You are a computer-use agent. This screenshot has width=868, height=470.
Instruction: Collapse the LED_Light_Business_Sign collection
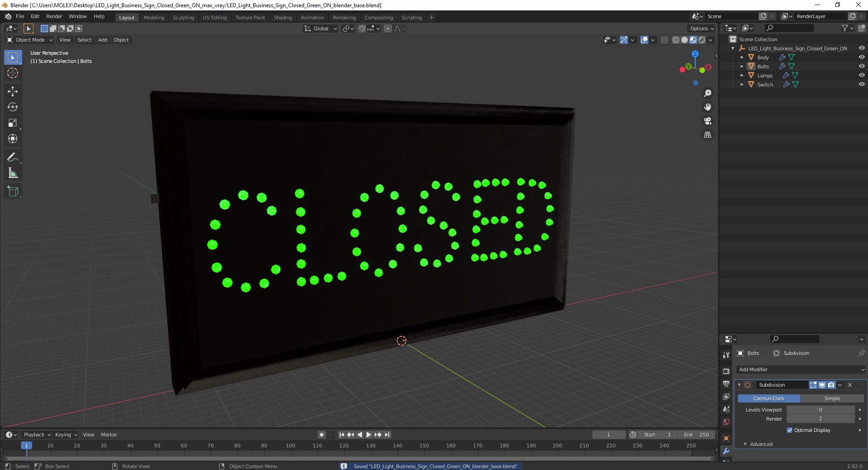pos(733,48)
